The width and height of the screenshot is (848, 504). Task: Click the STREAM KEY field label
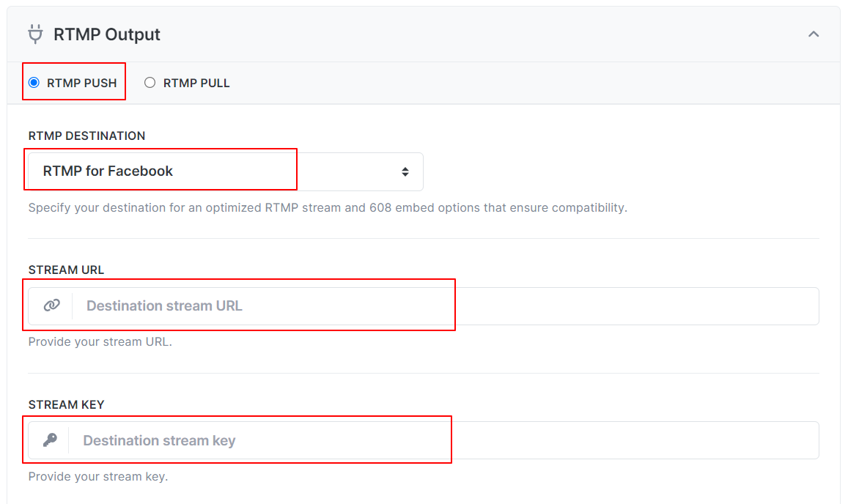(66, 404)
